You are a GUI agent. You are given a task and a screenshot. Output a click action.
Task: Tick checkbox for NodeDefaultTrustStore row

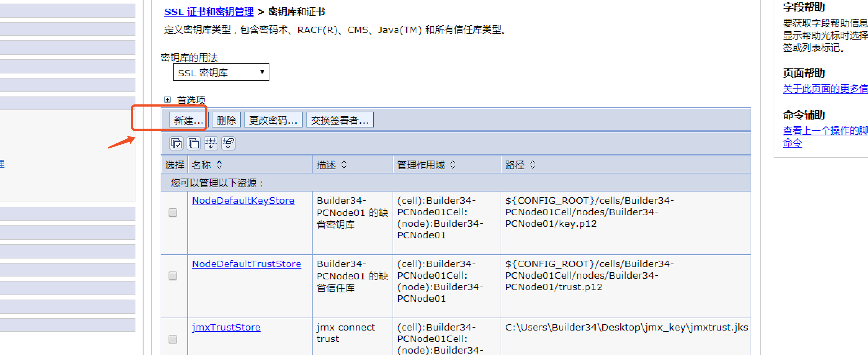pos(173,276)
